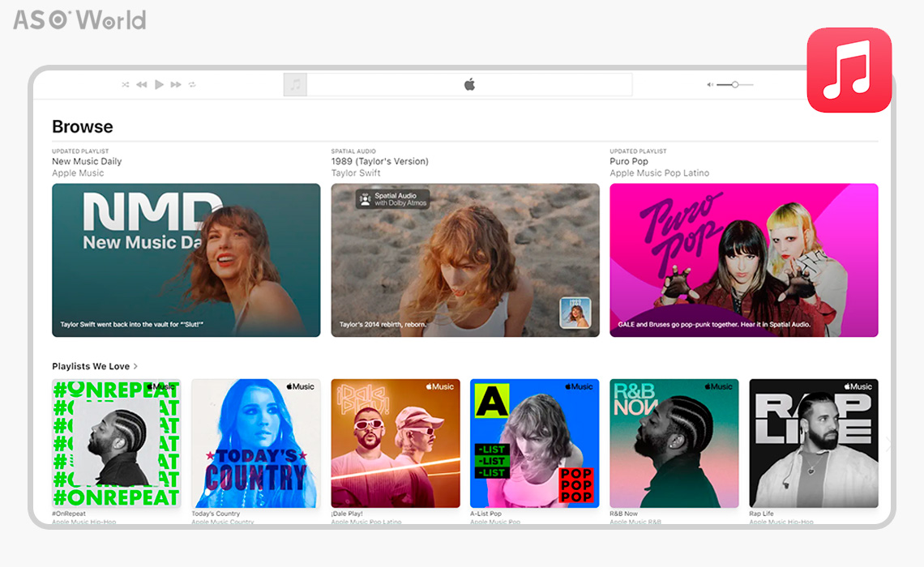Skip to the next track
Image resolution: width=924 pixels, height=567 pixels.
[176, 85]
